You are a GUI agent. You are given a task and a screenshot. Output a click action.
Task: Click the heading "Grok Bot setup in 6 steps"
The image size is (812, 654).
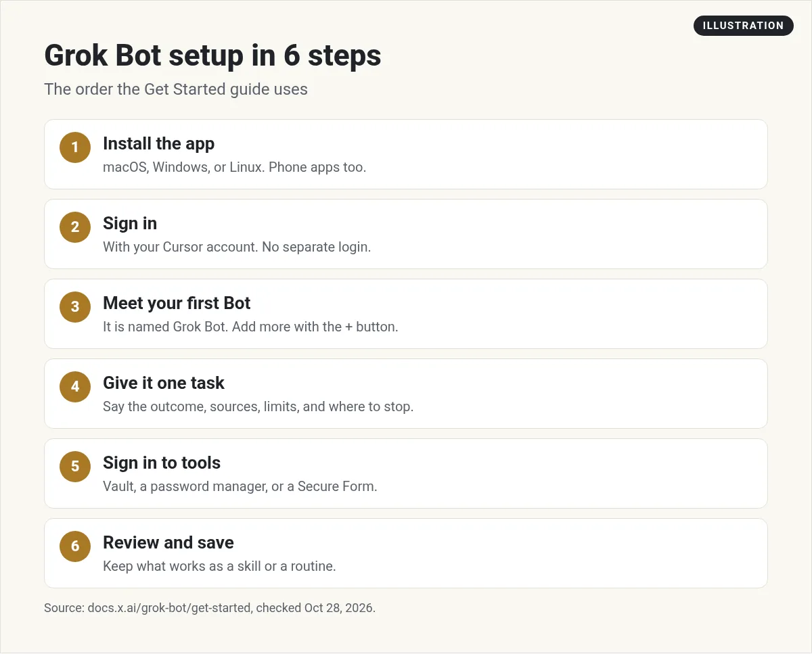(x=212, y=55)
